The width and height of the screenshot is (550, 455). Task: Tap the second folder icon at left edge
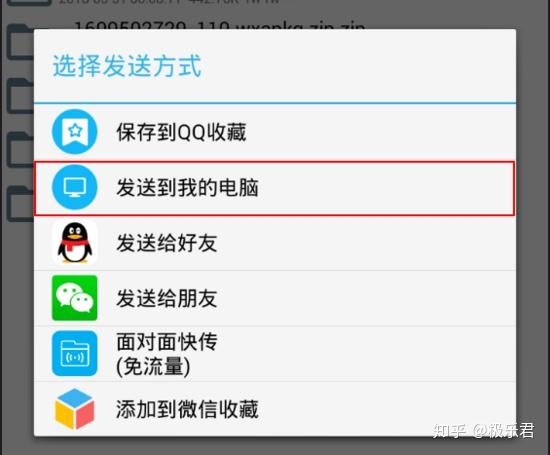pyautogui.click(x=20, y=96)
